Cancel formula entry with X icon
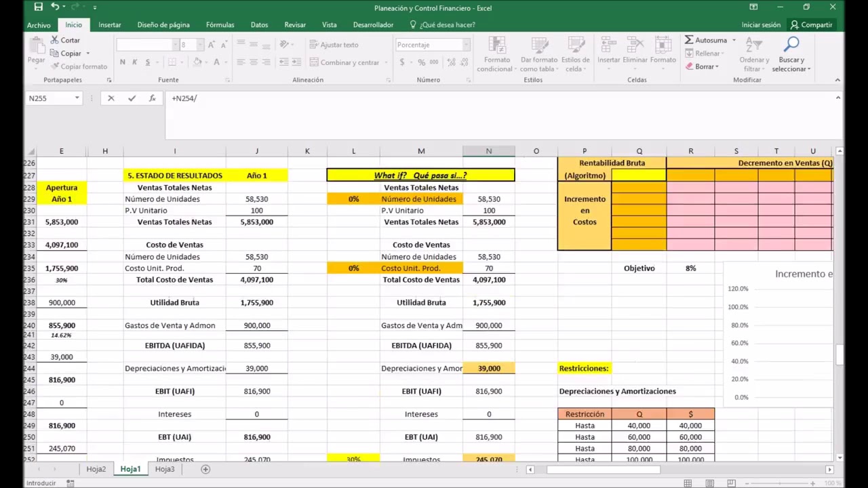Image resolution: width=868 pixels, height=488 pixels. coord(111,98)
